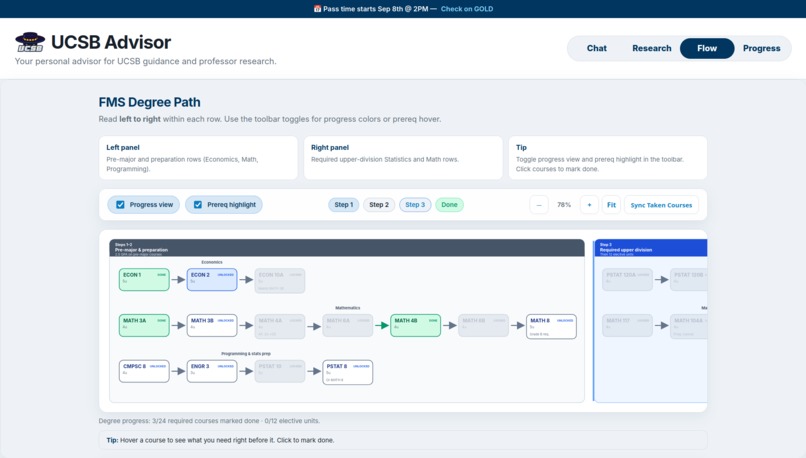Switch to the Chat tab
This screenshot has width=806, height=458.
point(596,48)
